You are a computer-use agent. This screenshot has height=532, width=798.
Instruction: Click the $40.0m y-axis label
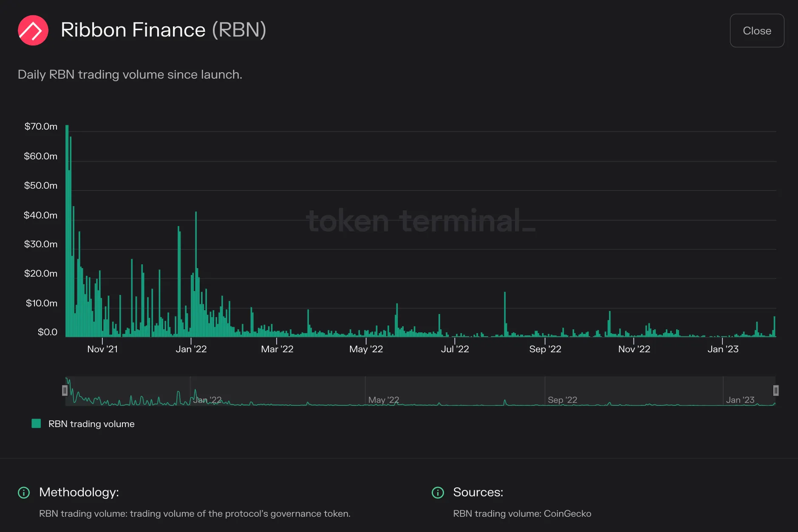click(x=40, y=215)
